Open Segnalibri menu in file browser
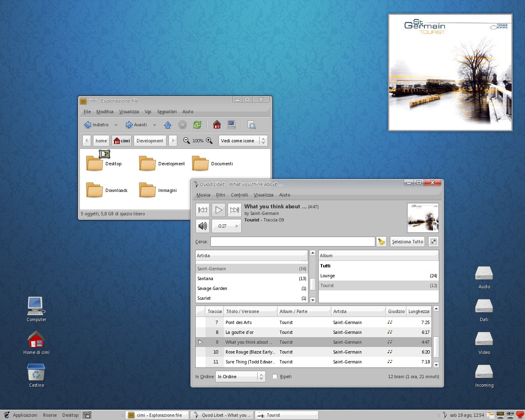The image size is (525, 420). [x=167, y=112]
